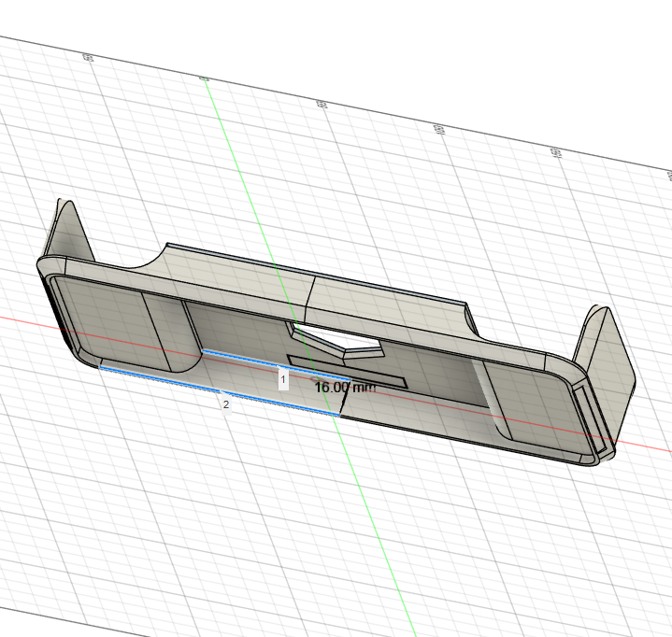Click the measurement point marker labeled 2

pyautogui.click(x=225, y=404)
